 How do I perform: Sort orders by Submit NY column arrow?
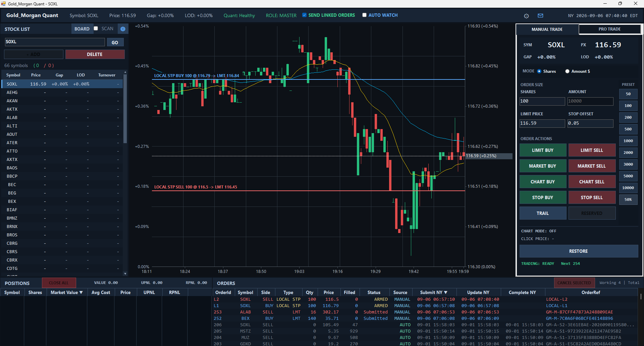pos(445,292)
